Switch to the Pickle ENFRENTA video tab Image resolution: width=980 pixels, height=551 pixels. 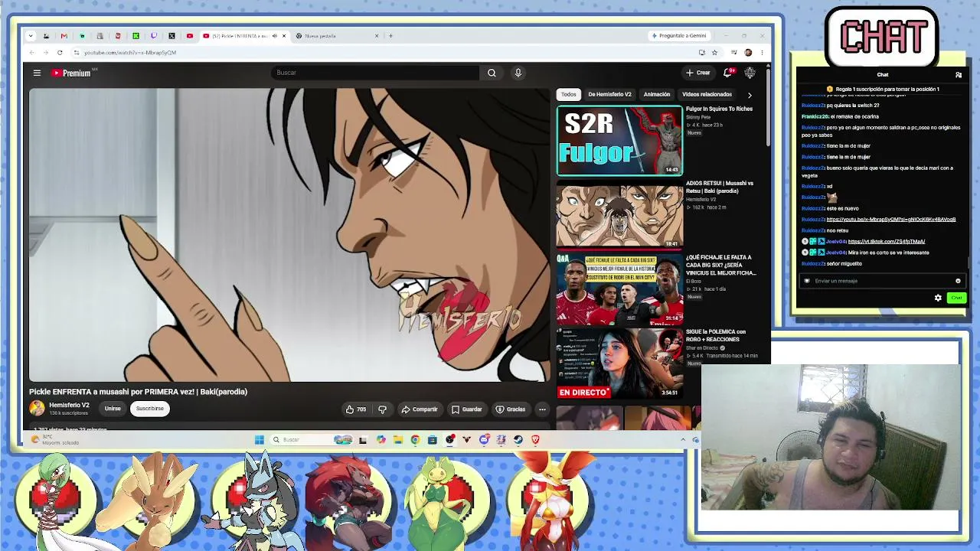tap(244, 36)
